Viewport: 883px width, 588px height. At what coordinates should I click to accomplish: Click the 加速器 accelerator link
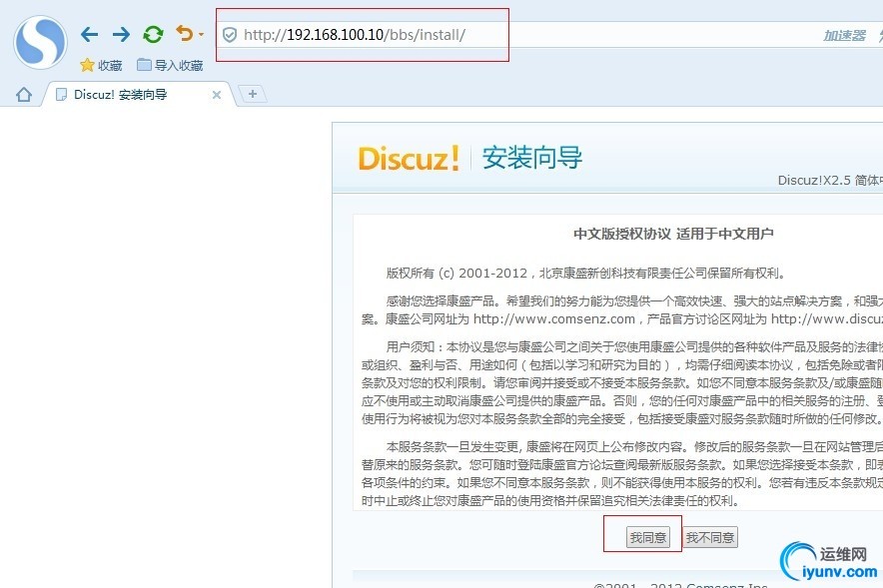click(844, 36)
